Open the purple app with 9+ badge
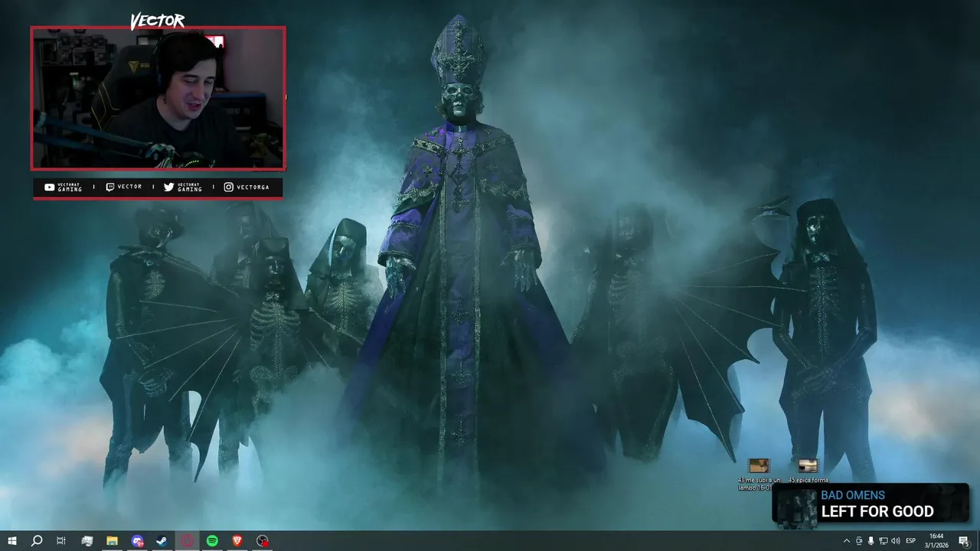The image size is (980, 551). (x=137, y=541)
